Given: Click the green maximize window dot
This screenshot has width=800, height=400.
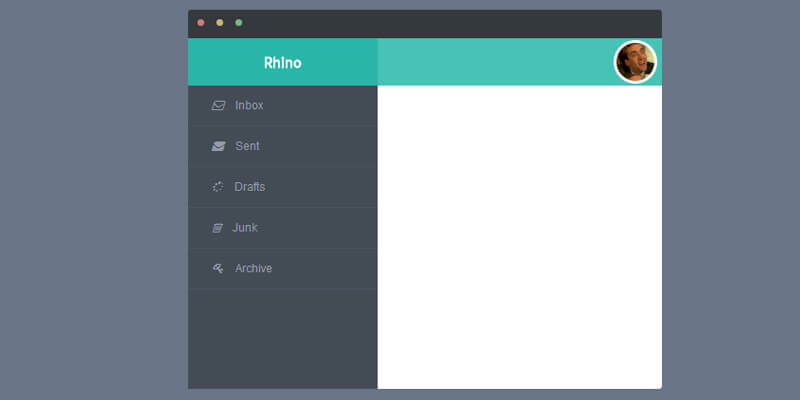Looking at the screenshot, I should pos(239,23).
